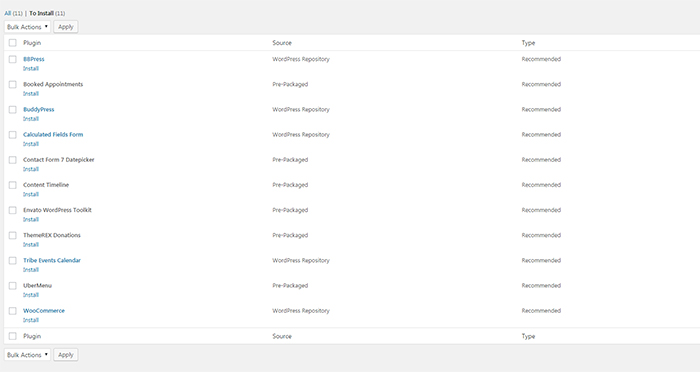Click Recommended type for Content Timeline
This screenshot has height=372, width=700.
(541, 185)
